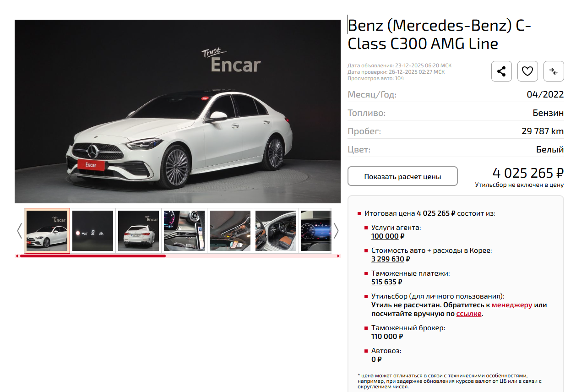Screen dimensions: 576x392
Task: Click right arrow on thumbnail scrollbar
Action: [x=338, y=256]
